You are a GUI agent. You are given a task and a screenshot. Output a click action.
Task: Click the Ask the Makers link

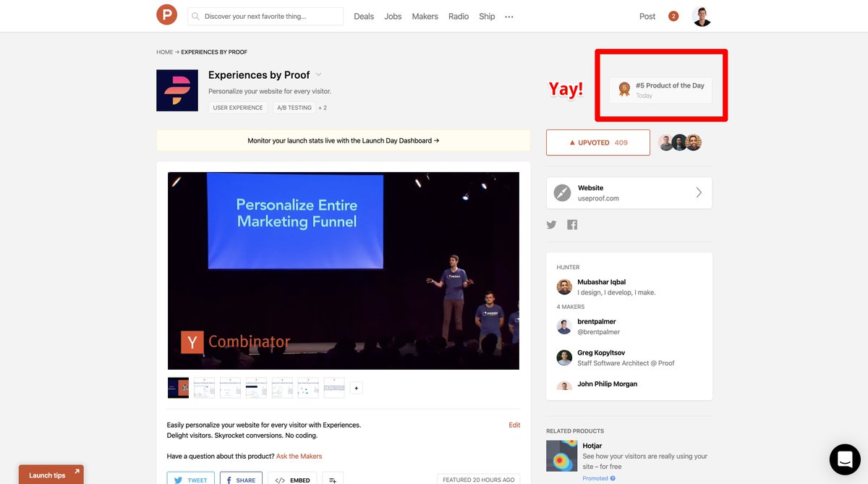coord(299,457)
